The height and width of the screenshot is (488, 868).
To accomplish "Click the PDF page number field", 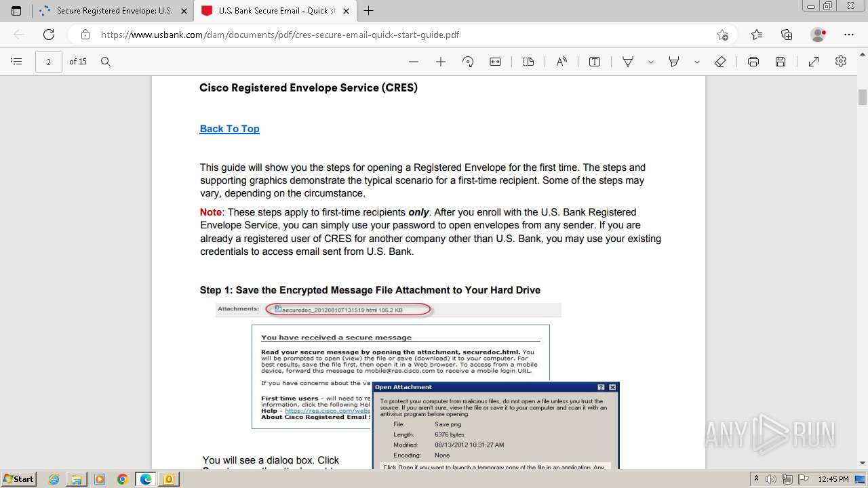I will coord(49,62).
